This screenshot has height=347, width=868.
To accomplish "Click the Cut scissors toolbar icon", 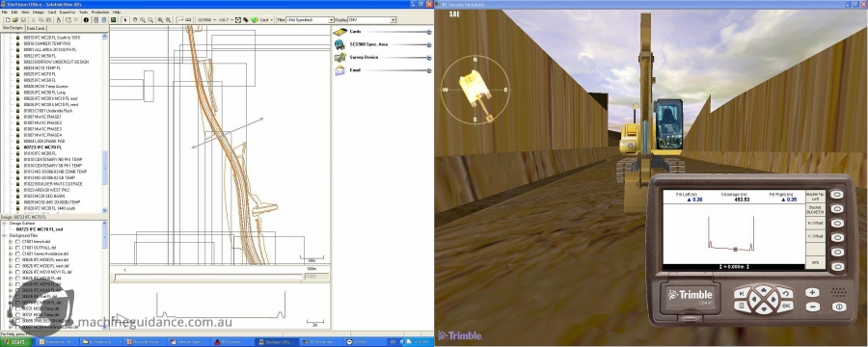I will pyautogui.click(x=33, y=20).
